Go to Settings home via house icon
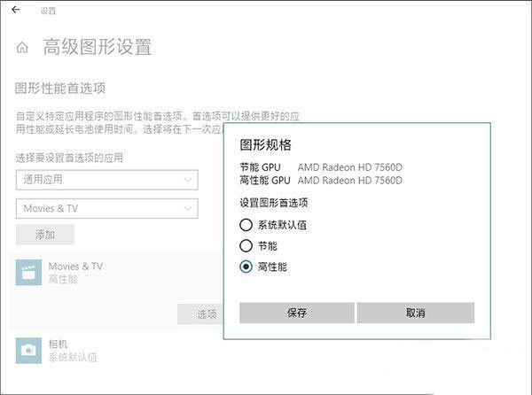Viewport: 532px width, 395px height. [22, 48]
